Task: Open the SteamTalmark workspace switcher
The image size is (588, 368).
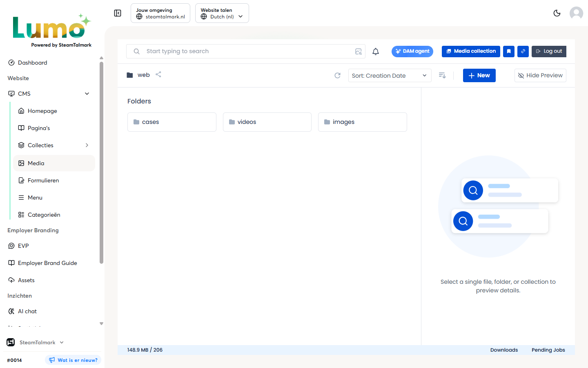Action: (x=36, y=342)
